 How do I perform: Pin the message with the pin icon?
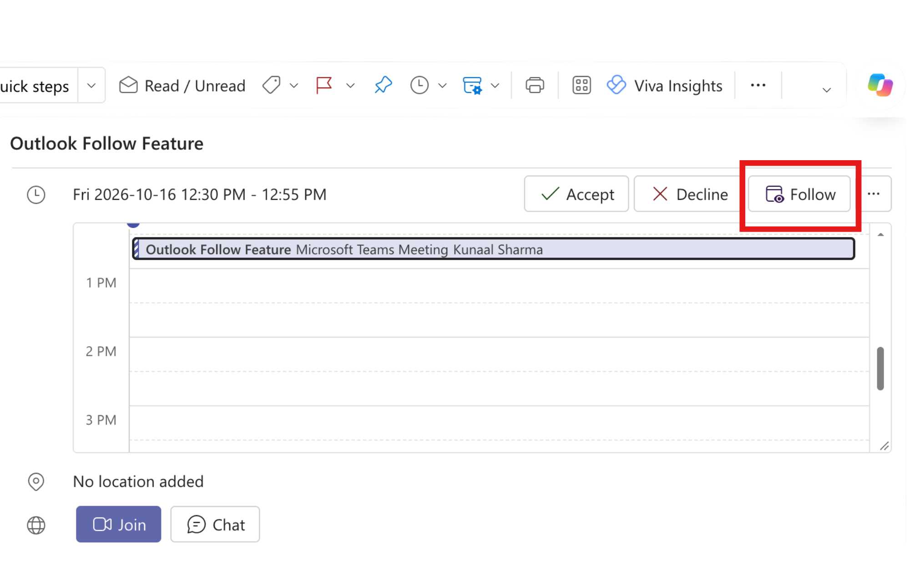pyautogui.click(x=383, y=85)
